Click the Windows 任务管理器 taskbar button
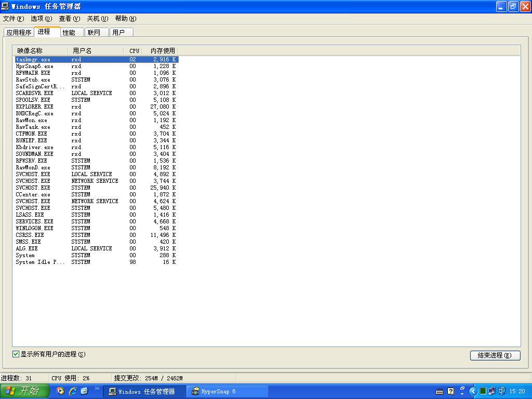The height and width of the screenshot is (399, 532). pos(144,391)
